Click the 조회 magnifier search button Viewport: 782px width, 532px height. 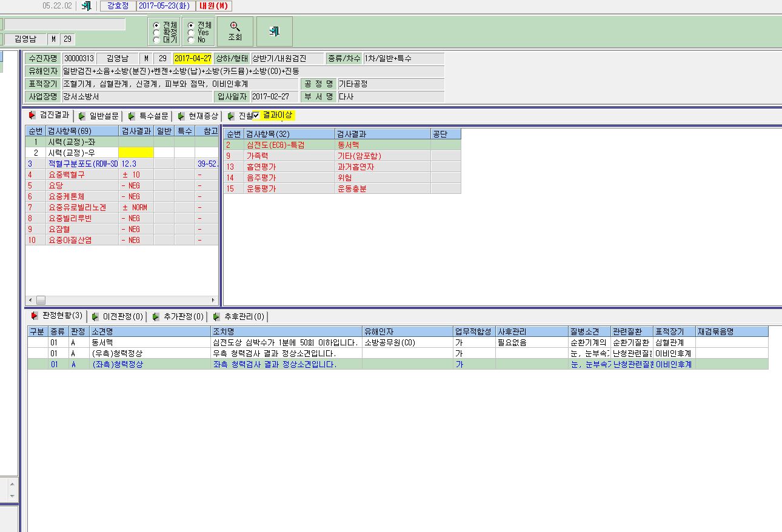(x=235, y=31)
